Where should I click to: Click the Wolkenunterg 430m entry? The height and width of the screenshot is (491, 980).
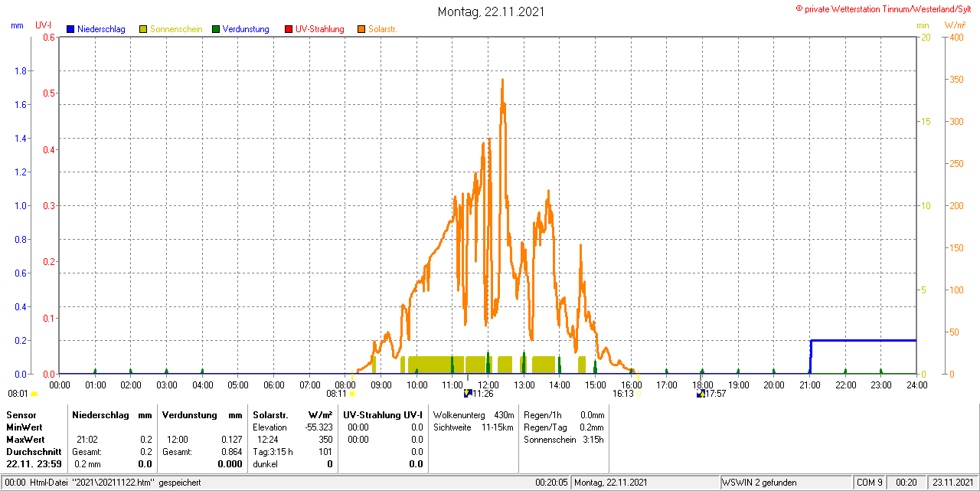click(473, 414)
